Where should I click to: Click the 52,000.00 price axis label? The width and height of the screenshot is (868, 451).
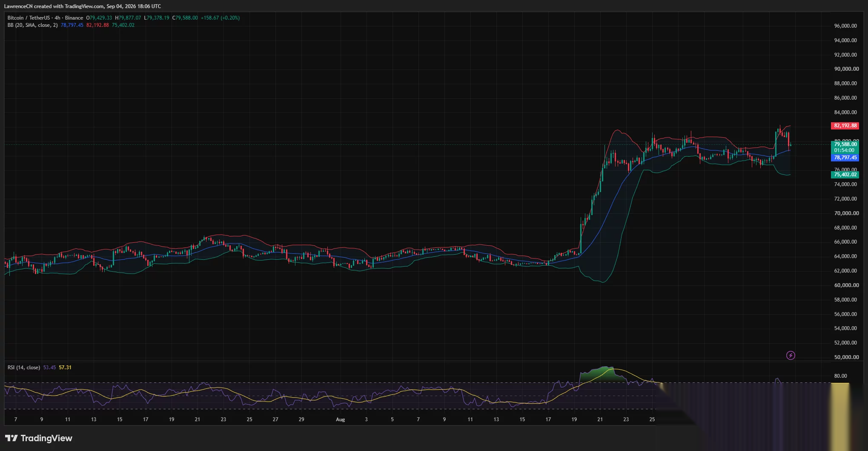[x=845, y=343]
